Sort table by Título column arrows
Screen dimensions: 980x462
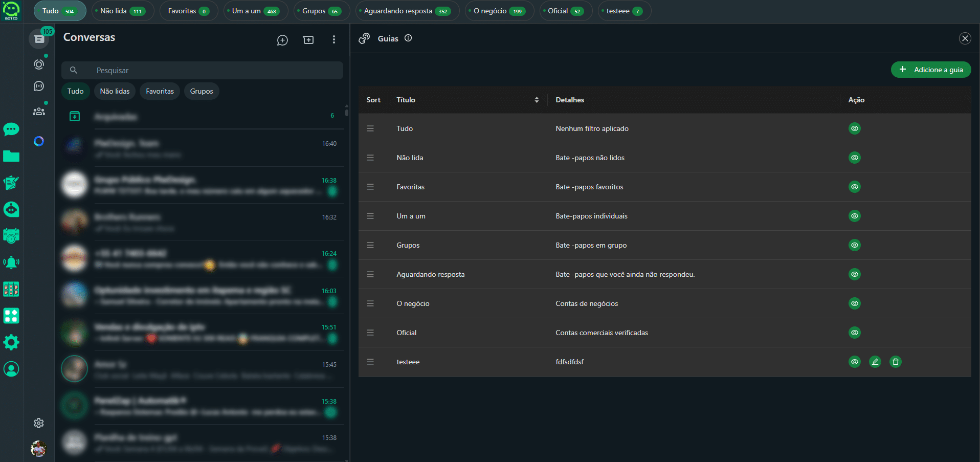pyautogui.click(x=537, y=100)
